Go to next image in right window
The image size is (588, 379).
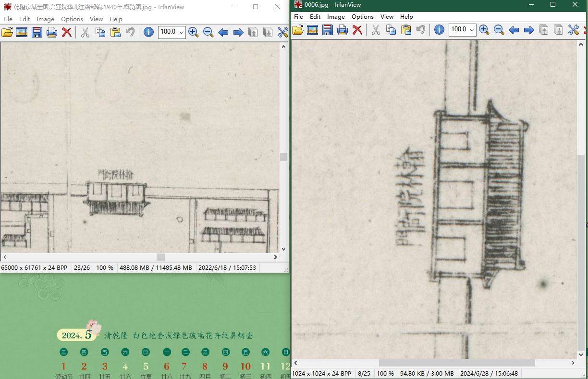529,30
